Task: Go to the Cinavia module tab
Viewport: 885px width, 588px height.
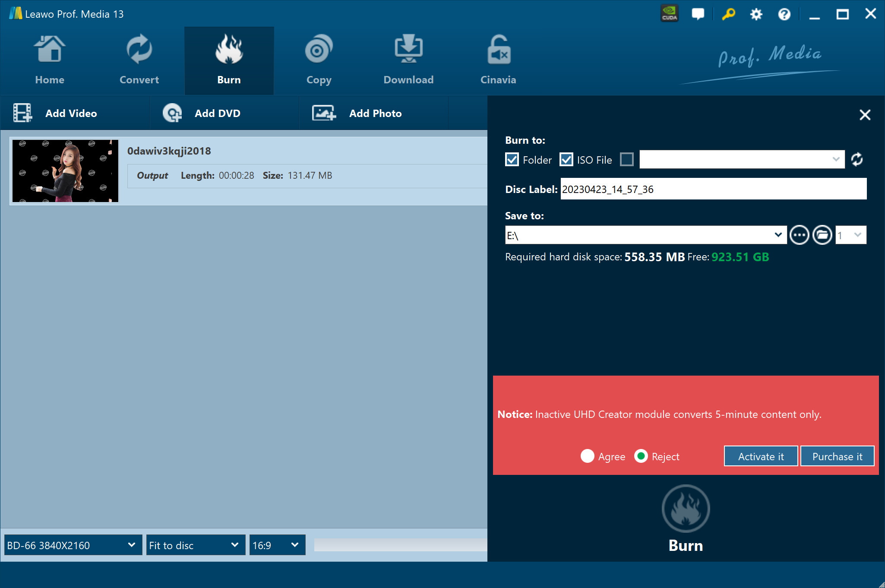Action: tap(498, 60)
